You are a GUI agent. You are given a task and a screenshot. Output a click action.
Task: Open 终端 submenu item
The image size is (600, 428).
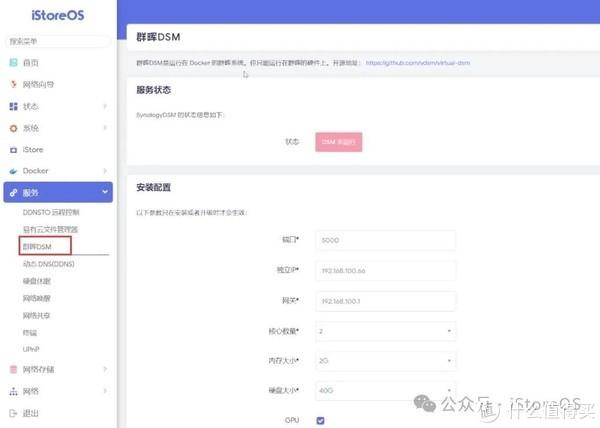(x=29, y=333)
